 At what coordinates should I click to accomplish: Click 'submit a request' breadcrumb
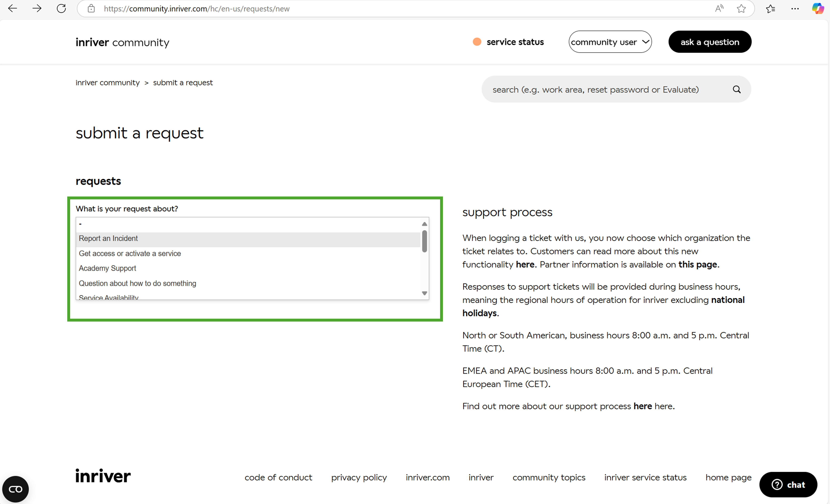pos(183,83)
